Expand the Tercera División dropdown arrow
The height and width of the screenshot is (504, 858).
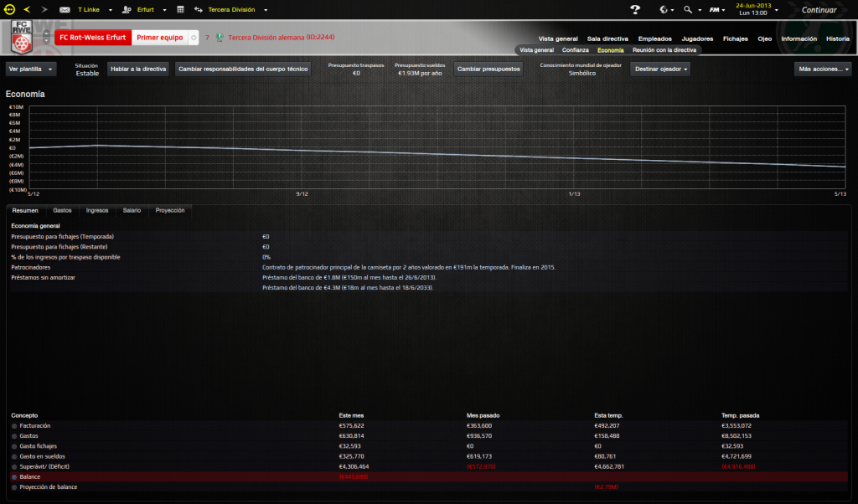click(266, 10)
